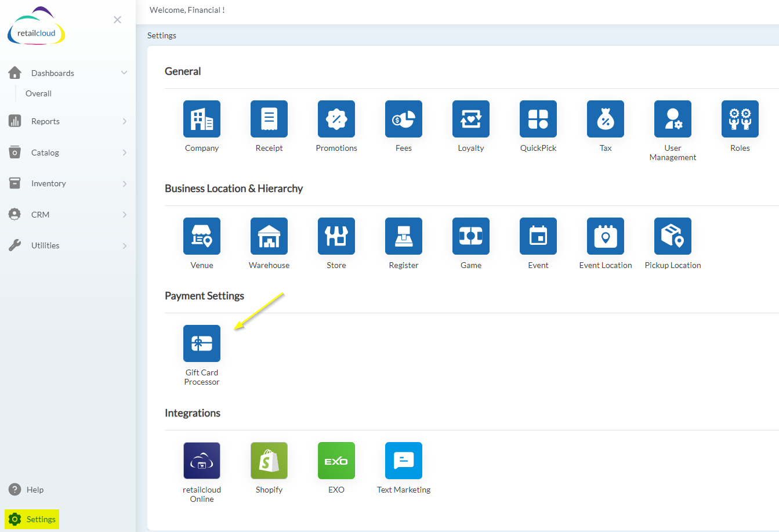Open Register settings icon
Viewport: 779px width, 532px height.
pyautogui.click(x=404, y=236)
